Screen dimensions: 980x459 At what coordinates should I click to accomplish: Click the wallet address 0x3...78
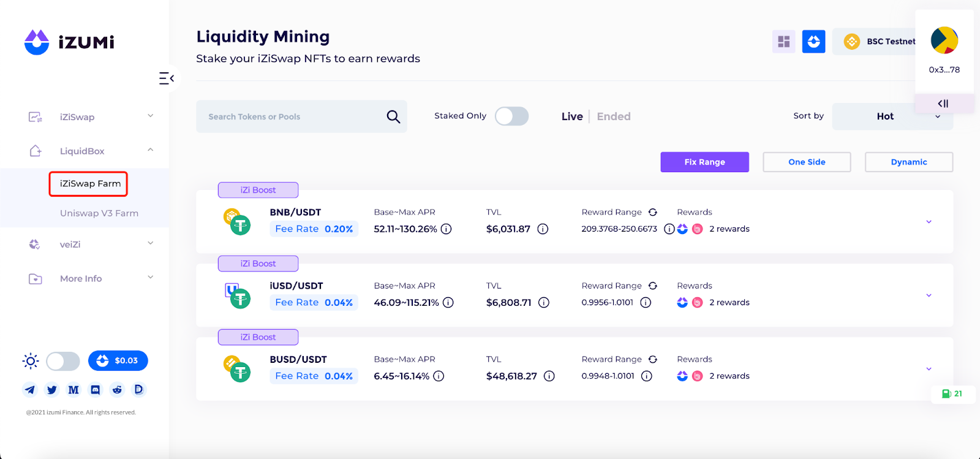(944, 70)
